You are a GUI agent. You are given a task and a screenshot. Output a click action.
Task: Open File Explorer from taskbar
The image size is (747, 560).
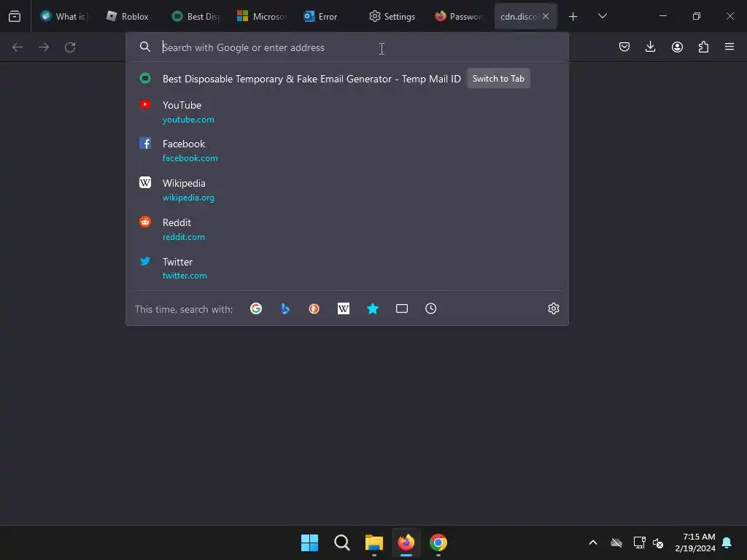click(374, 542)
